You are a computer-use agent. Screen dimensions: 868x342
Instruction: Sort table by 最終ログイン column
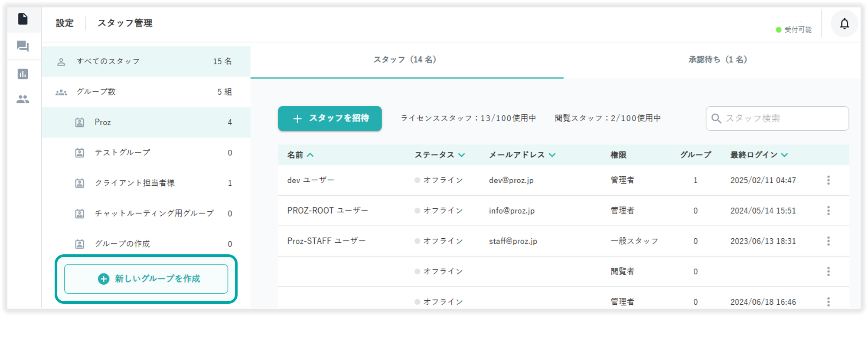coord(758,155)
